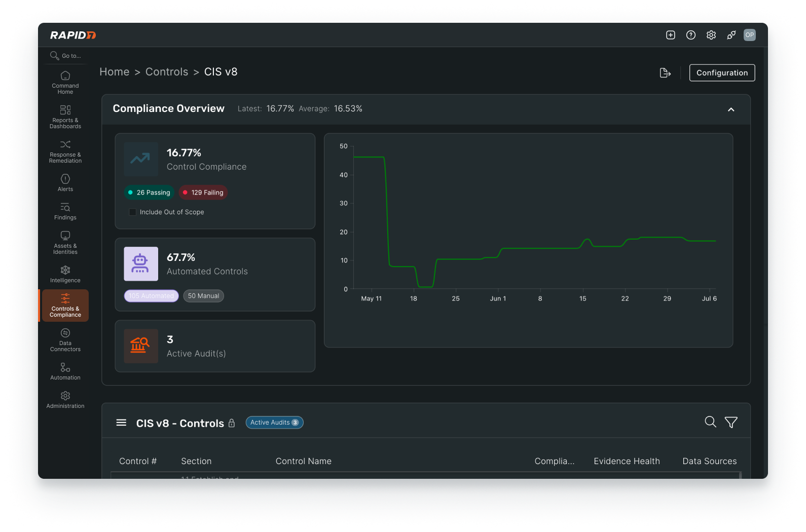
Task: Open Automation in the sidebar
Action: coord(65,371)
